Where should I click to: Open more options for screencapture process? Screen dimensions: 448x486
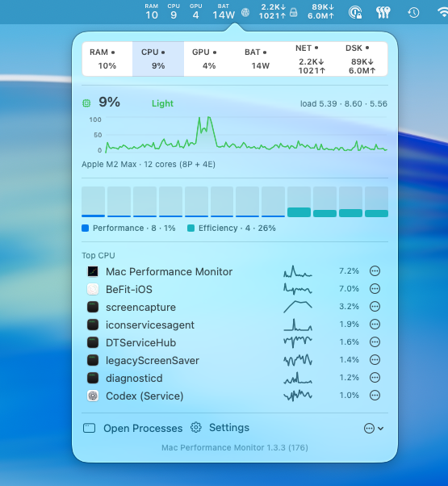click(375, 307)
